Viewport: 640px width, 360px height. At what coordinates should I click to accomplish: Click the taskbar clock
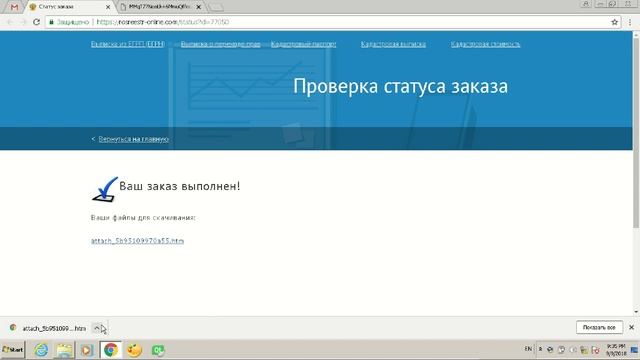tap(616, 350)
